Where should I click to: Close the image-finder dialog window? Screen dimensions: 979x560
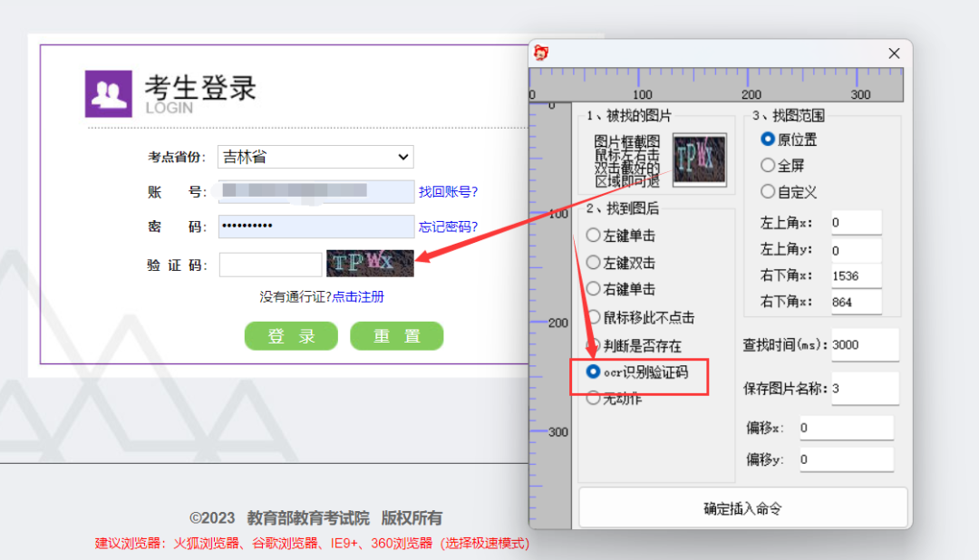pyautogui.click(x=894, y=53)
